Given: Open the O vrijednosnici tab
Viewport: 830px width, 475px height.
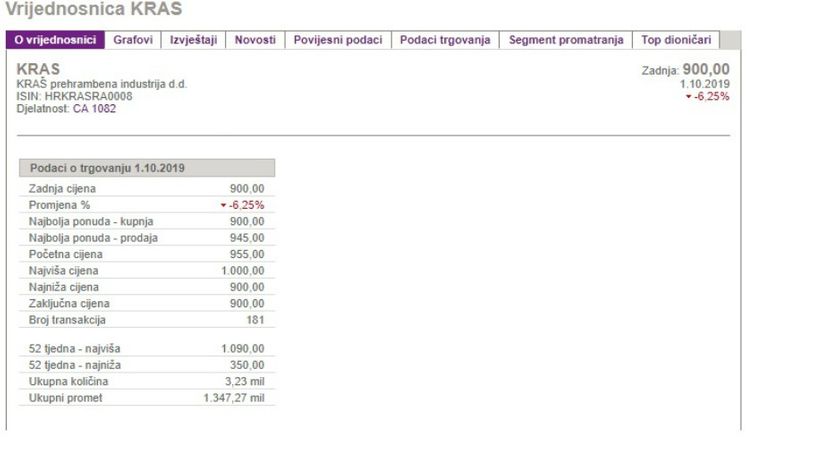Looking at the screenshot, I should click(x=55, y=40).
